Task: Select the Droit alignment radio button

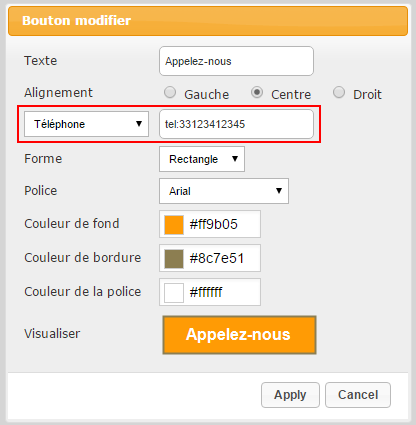Action: coord(339,92)
